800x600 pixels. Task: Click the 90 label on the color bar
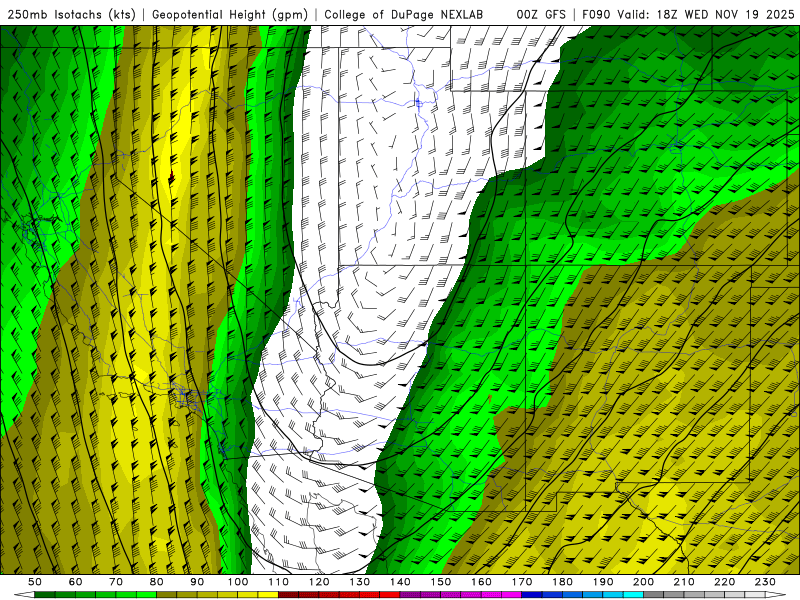pyautogui.click(x=197, y=582)
